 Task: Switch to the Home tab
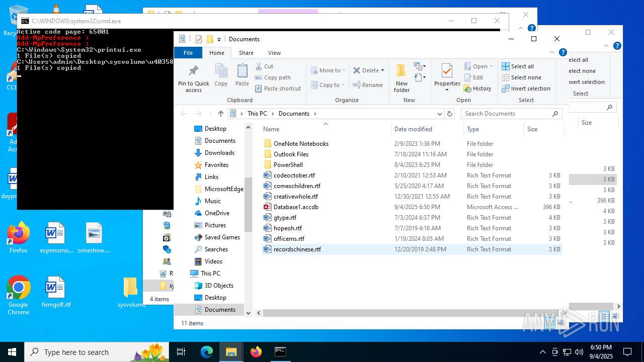pos(217,53)
